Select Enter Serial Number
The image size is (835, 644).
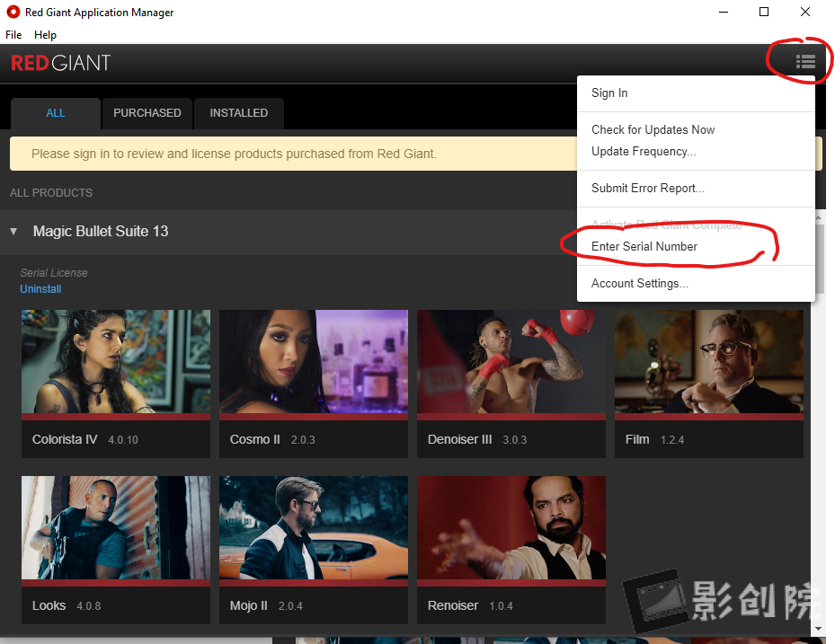644,246
